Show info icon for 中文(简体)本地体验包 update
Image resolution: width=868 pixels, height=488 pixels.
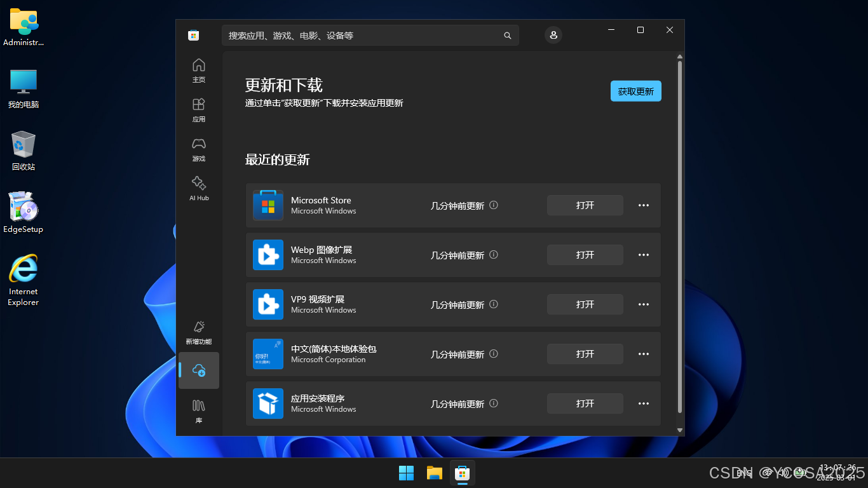(494, 354)
